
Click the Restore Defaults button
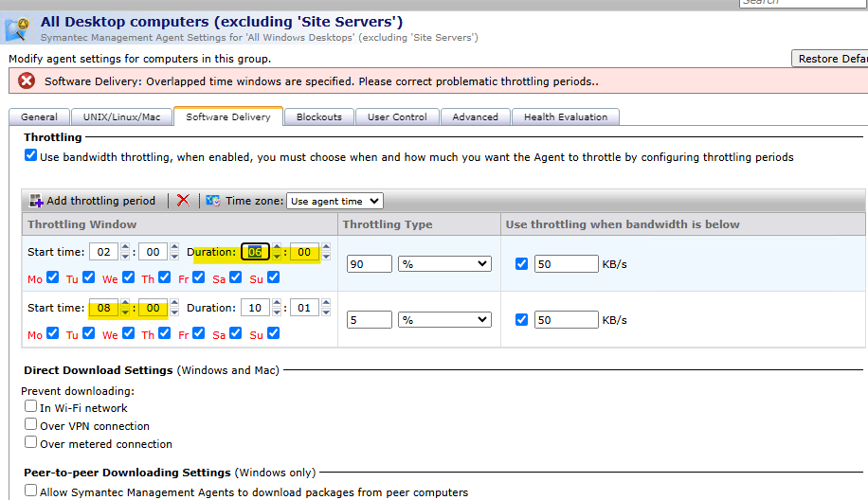click(830, 59)
